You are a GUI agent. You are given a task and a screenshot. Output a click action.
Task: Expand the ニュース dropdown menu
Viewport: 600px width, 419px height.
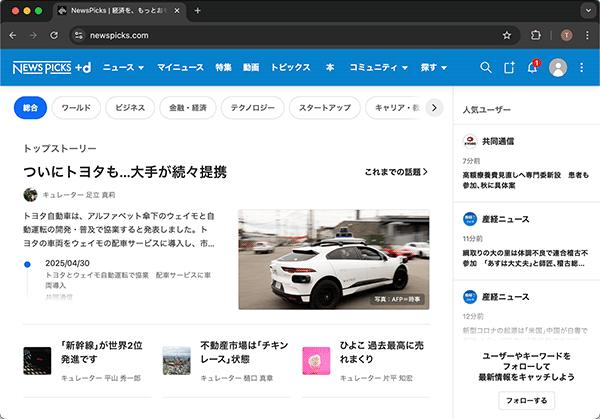tap(123, 68)
